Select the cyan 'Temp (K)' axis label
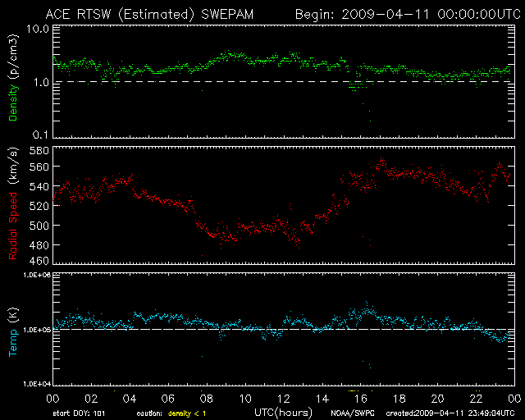 [x=13, y=331]
